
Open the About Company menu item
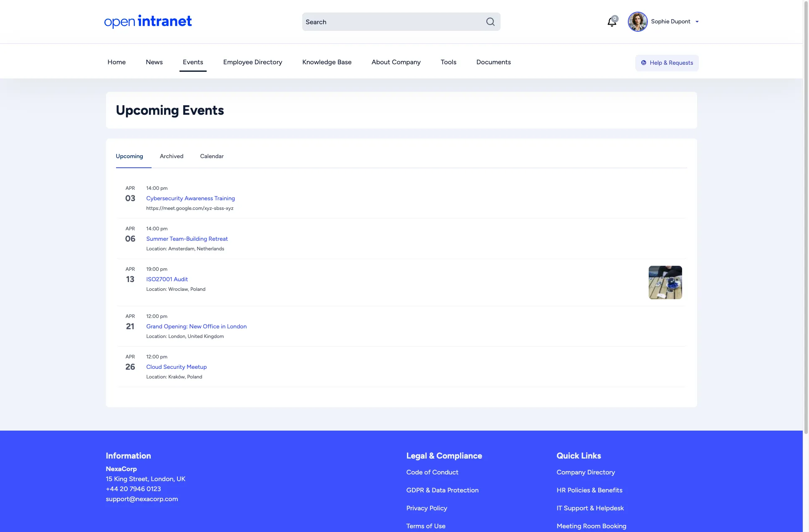click(x=396, y=62)
